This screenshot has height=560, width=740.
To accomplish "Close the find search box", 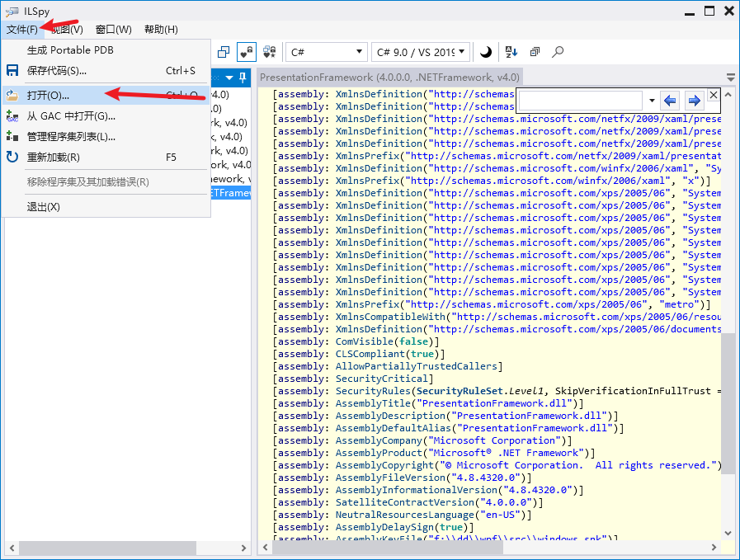I will (714, 95).
